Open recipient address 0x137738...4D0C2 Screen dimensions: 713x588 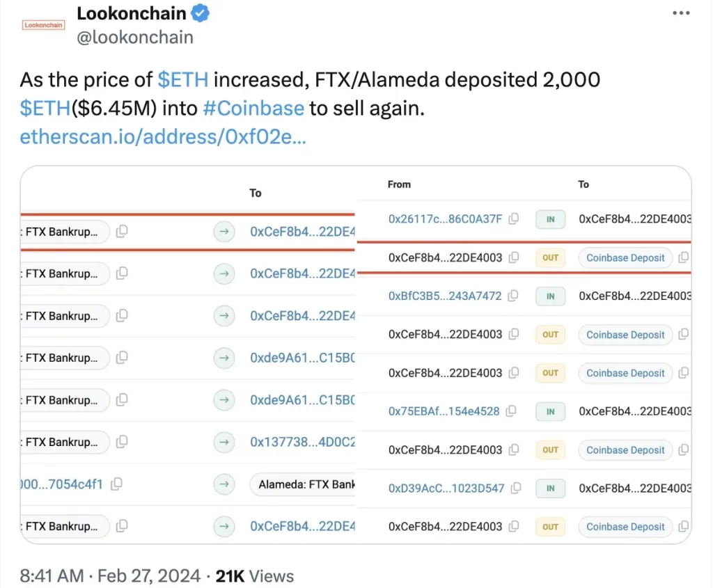(x=303, y=442)
